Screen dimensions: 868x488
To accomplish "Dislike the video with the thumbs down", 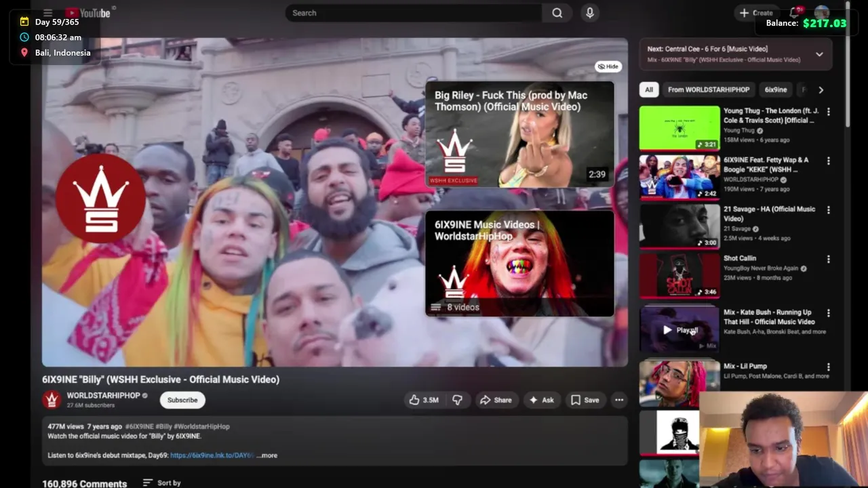I will [x=457, y=400].
